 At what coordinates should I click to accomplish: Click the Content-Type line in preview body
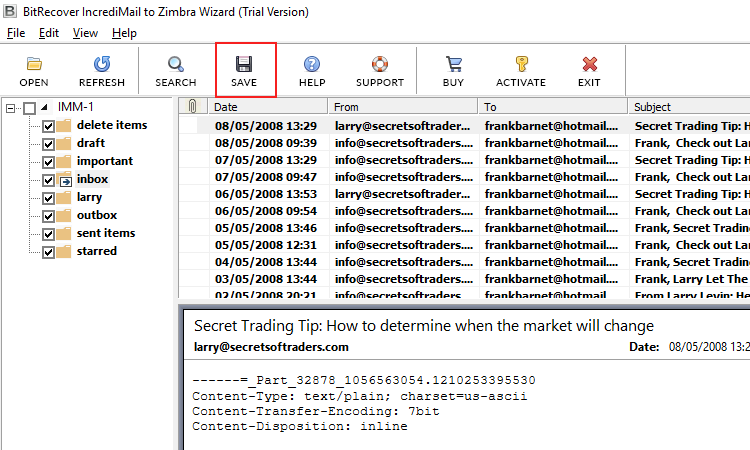(360, 396)
